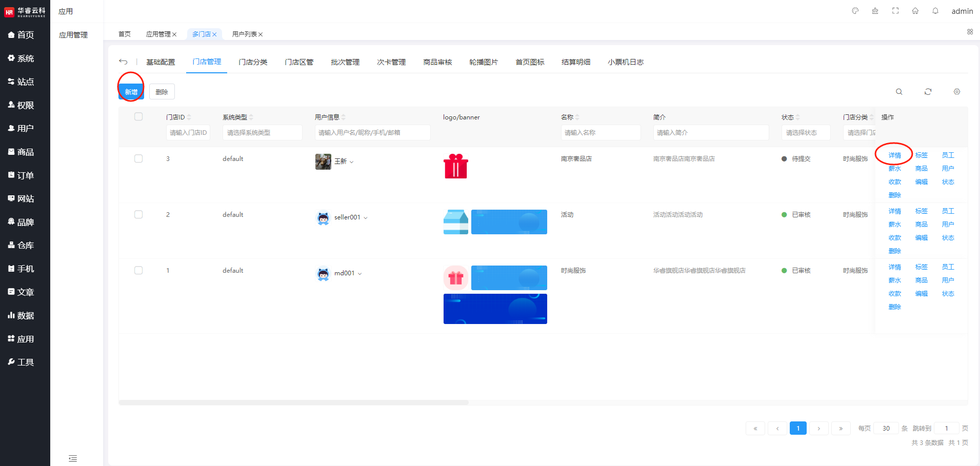Click the table search magnifier icon
The height and width of the screenshot is (466, 980).
click(899, 92)
